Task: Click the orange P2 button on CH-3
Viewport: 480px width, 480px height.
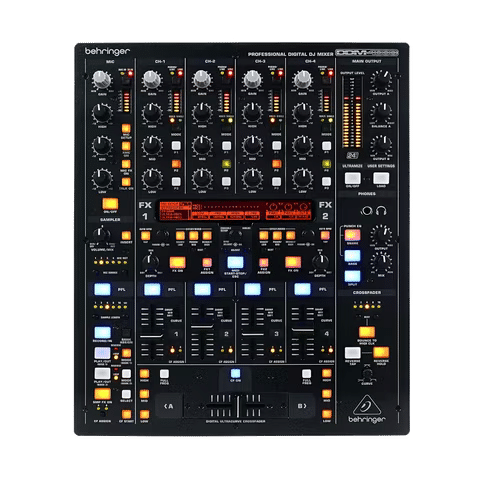Action: [x=276, y=164]
